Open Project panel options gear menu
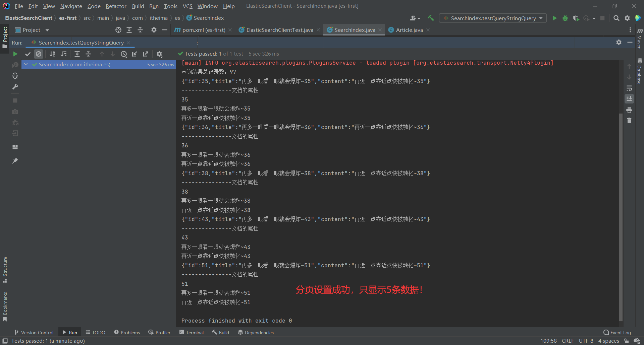The width and height of the screenshot is (644, 345). (154, 30)
